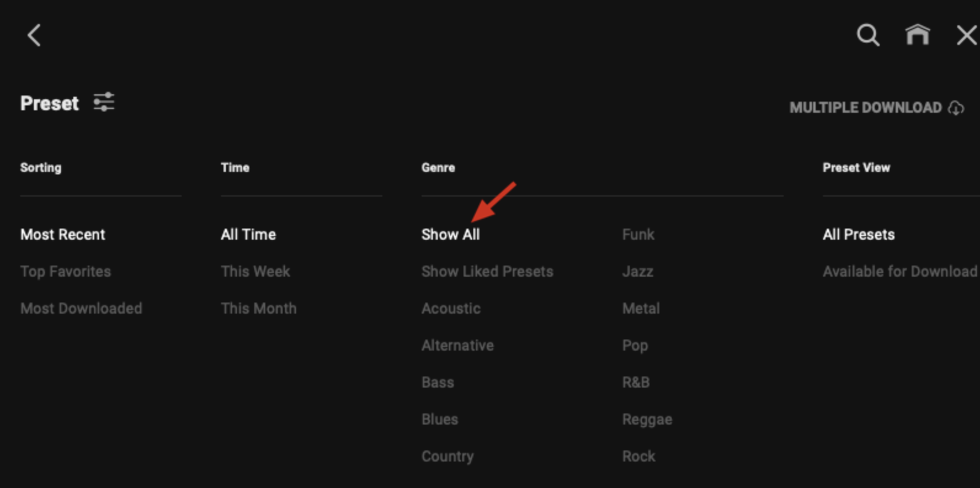This screenshot has width=980, height=488.
Task: Go back using the left chevron arrow
Action: (x=34, y=35)
